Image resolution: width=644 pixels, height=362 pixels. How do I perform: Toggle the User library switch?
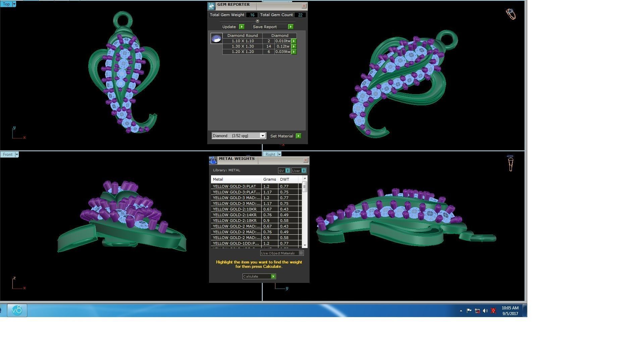coord(304,171)
